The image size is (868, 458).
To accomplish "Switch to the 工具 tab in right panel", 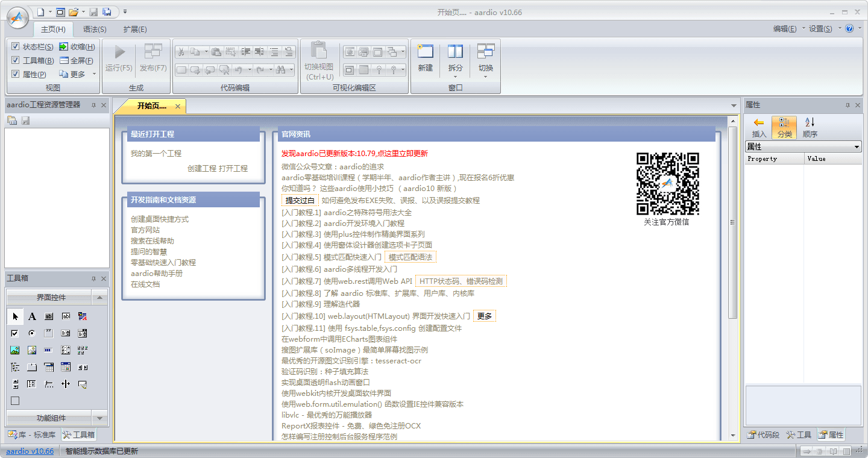I will point(799,434).
